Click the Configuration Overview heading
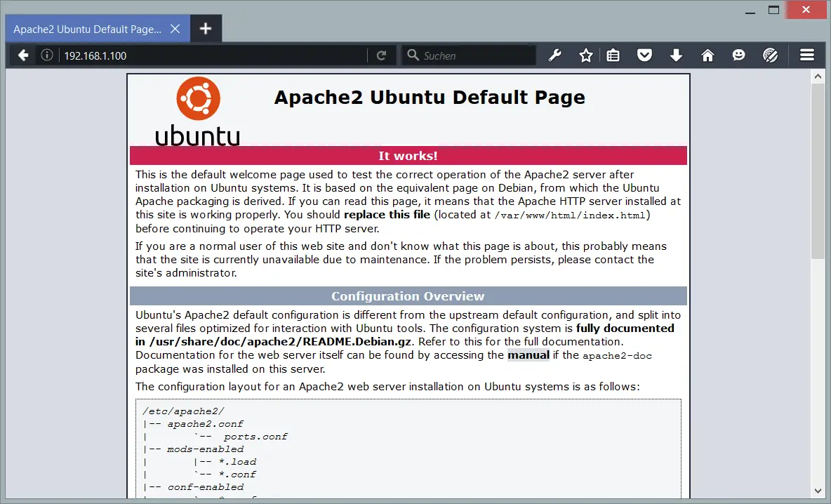Image resolution: width=831 pixels, height=504 pixels. pyautogui.click(x=408, y=296)
